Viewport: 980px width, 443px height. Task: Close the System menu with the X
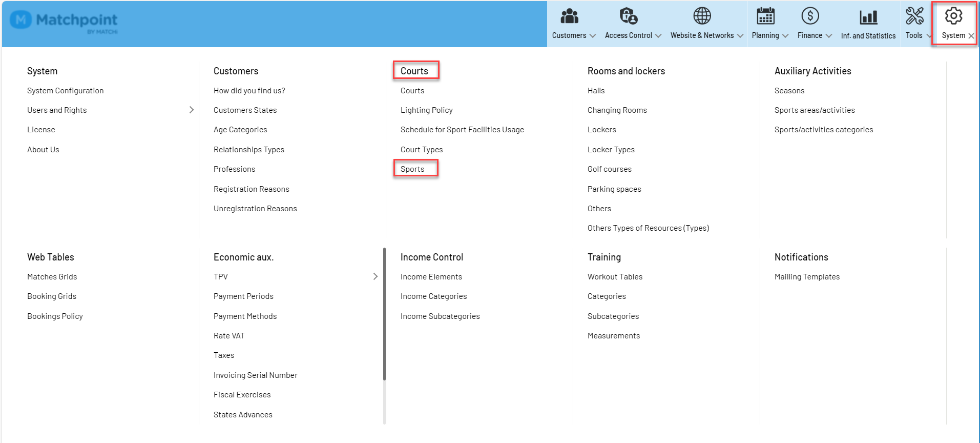(971, 36)
